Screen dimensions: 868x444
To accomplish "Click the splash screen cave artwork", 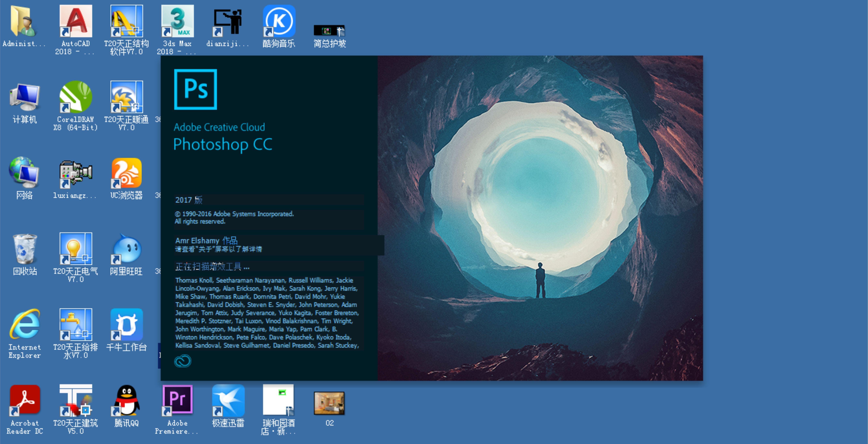I will tap(540, 218).
